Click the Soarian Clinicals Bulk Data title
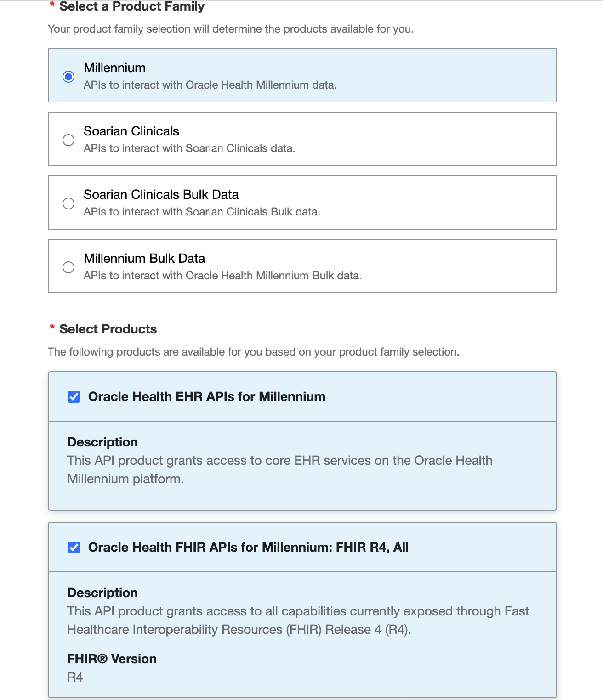 coord(161,195)
